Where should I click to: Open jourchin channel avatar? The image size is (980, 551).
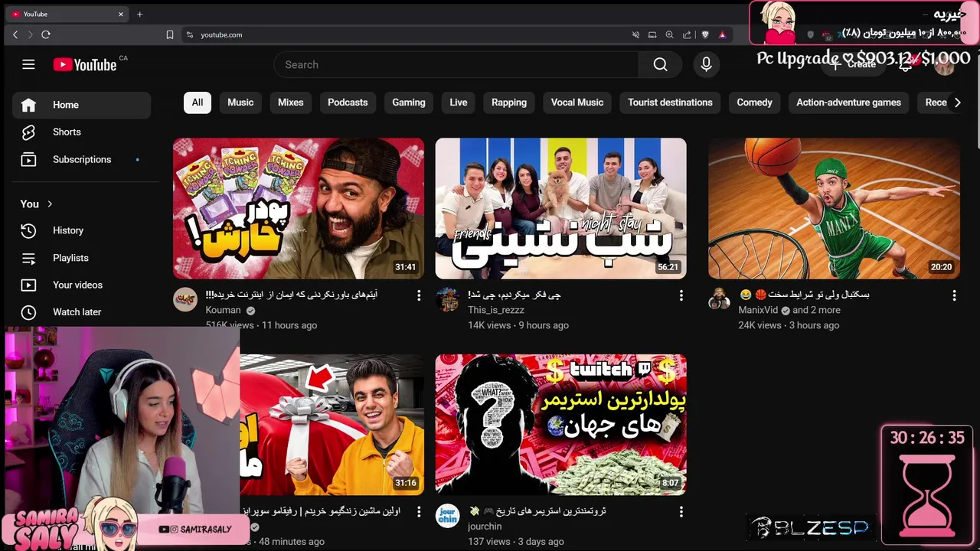coord(448,516)
